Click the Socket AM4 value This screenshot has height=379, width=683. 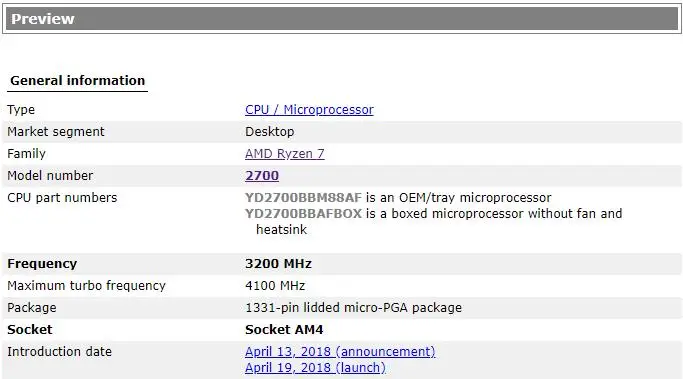[284, 330]
